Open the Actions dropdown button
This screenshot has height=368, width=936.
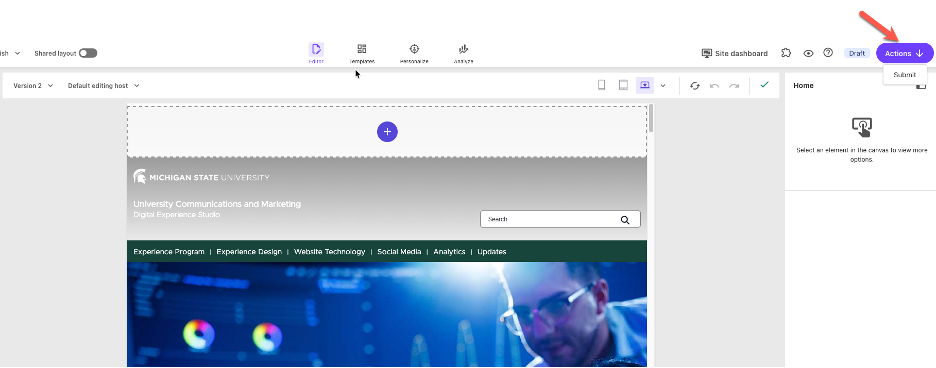pyautogui.click(x=904, y=53)
